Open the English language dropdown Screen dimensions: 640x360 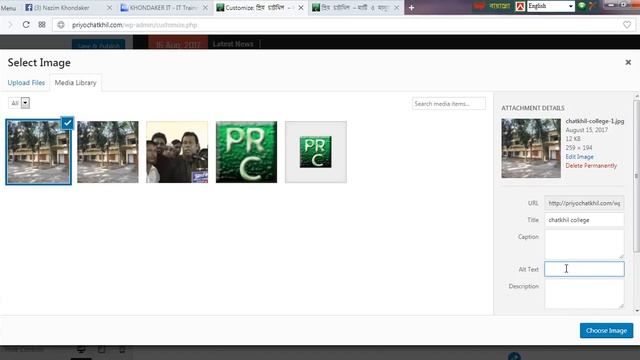point(551,6)
